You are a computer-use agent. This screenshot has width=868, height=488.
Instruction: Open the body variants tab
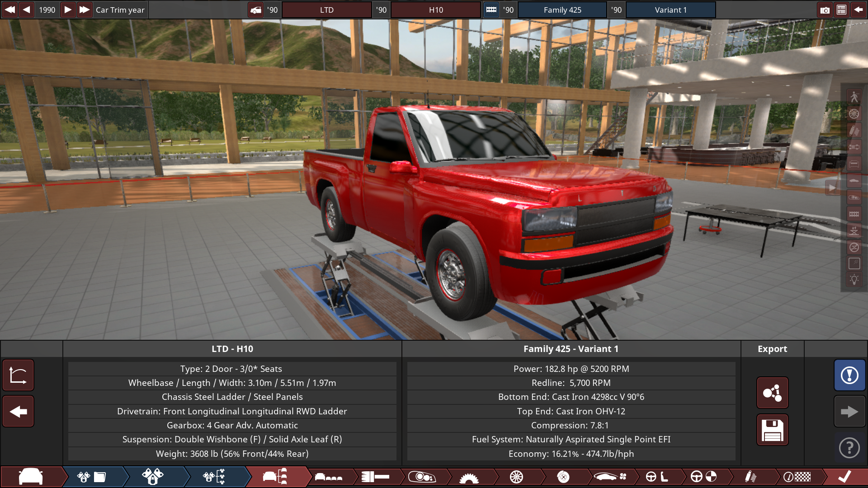329,477
